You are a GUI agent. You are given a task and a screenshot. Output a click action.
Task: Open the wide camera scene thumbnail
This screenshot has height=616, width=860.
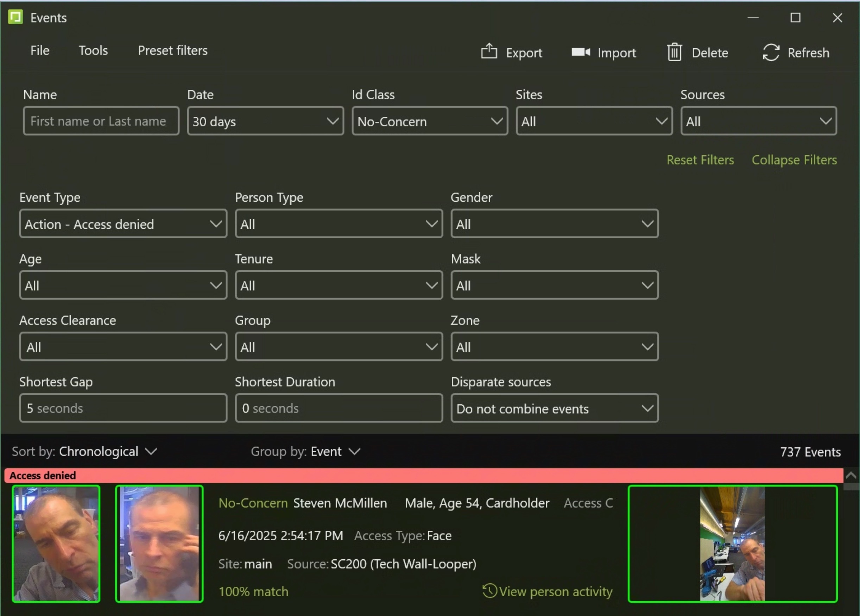[x=732, y=544]
